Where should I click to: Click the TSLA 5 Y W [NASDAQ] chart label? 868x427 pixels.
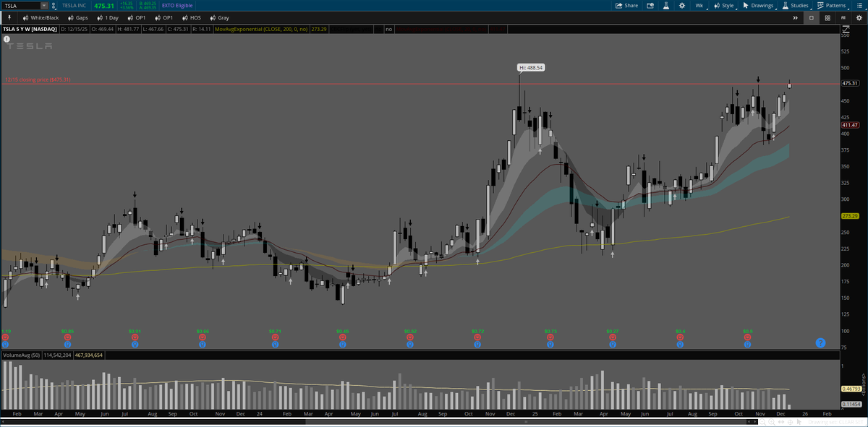coord(30,30)
